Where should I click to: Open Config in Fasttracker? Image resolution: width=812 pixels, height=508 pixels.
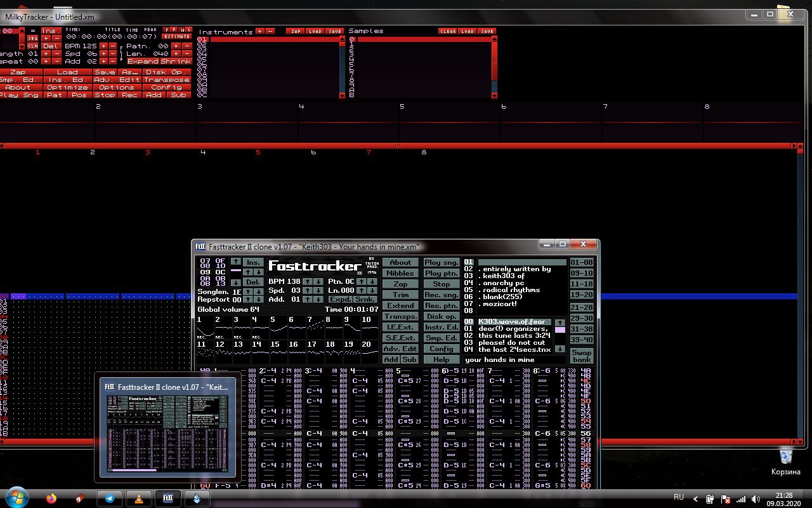(x=442, y=349)
